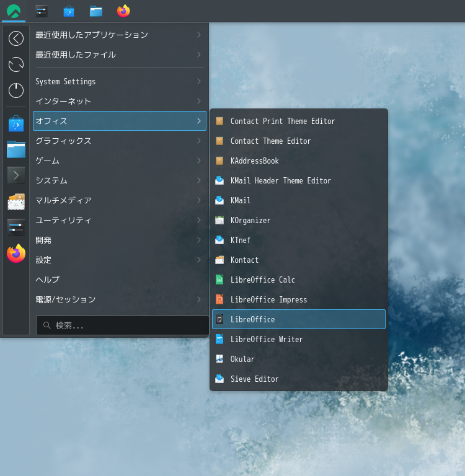Launch Firefox from the sidebar favorites
Image resolution: width=465 pixels, height=476 pixels.
click(x=16, y=253)
